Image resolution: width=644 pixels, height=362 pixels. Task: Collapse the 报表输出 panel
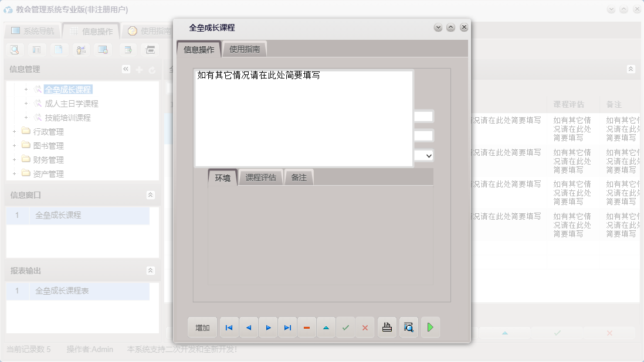click(x=151, y=271)
